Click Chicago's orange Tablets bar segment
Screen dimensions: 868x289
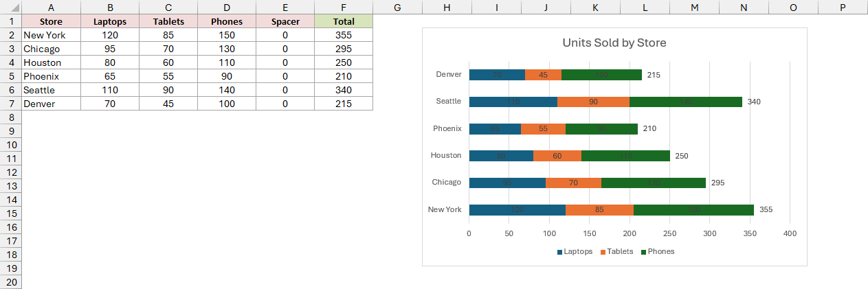(x=573, y=183)
